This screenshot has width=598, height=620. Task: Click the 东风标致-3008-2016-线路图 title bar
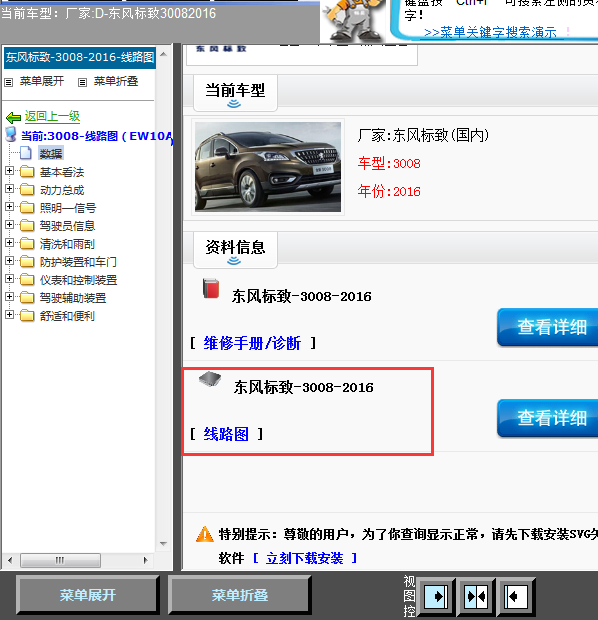(x=79, y=57)
